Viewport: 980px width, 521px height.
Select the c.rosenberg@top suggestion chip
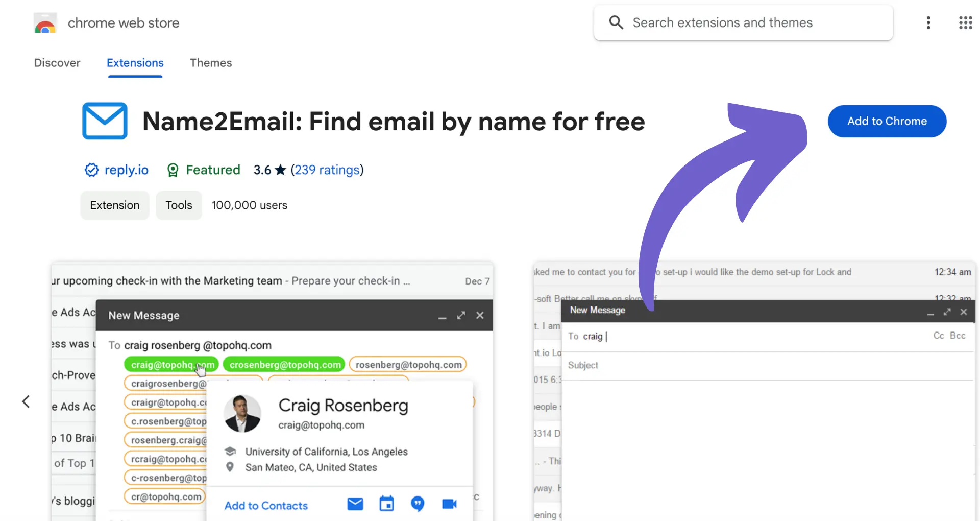coord(166,421)
